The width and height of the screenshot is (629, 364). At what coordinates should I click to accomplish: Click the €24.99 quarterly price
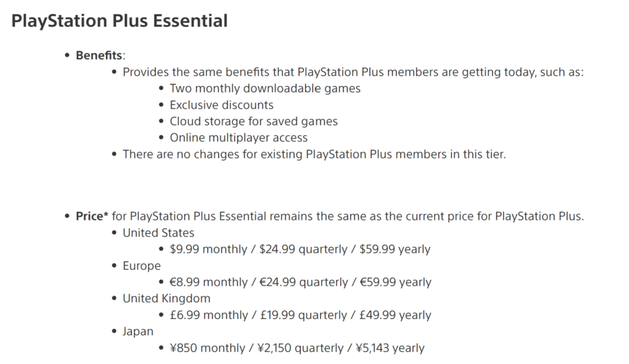(304, 282)
